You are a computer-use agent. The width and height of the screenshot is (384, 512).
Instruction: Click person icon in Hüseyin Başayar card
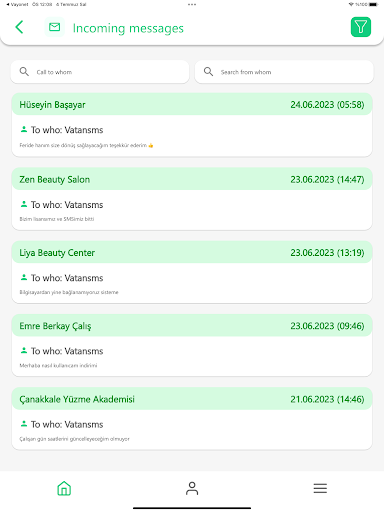[24, 129]
